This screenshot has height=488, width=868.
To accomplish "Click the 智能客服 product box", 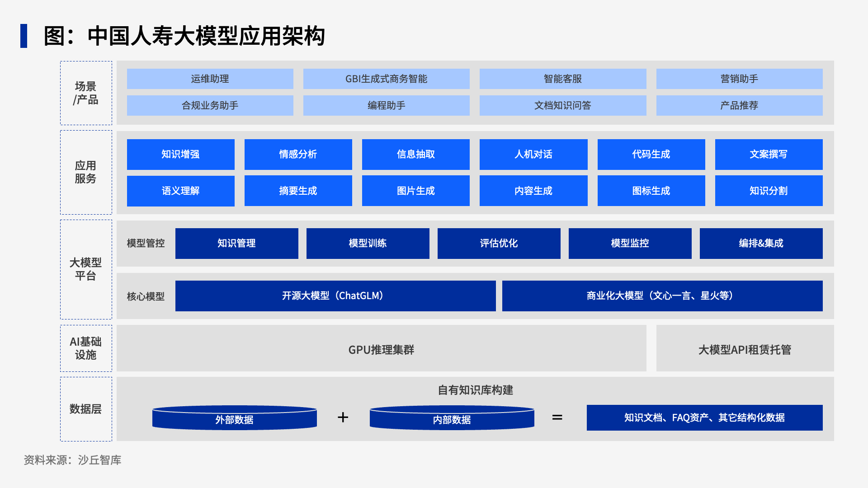I will pos(562,79).
